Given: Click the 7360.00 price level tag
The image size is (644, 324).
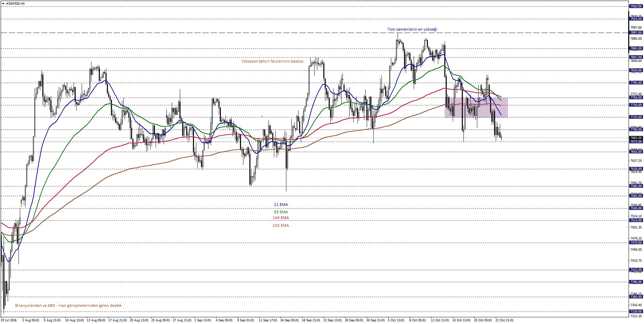Looking at the screenshot, I should click(x=636, y=297).
